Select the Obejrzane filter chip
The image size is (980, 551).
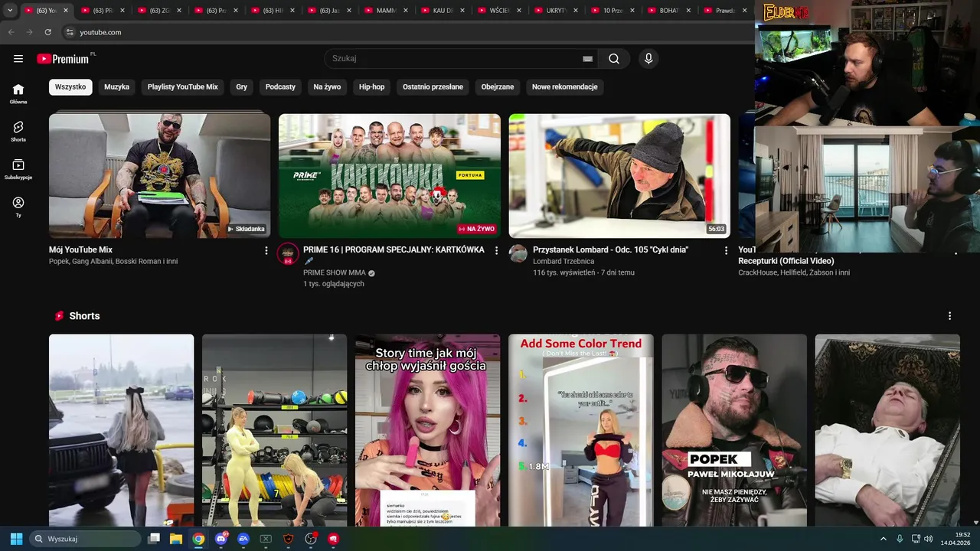(x=498, y=87)
